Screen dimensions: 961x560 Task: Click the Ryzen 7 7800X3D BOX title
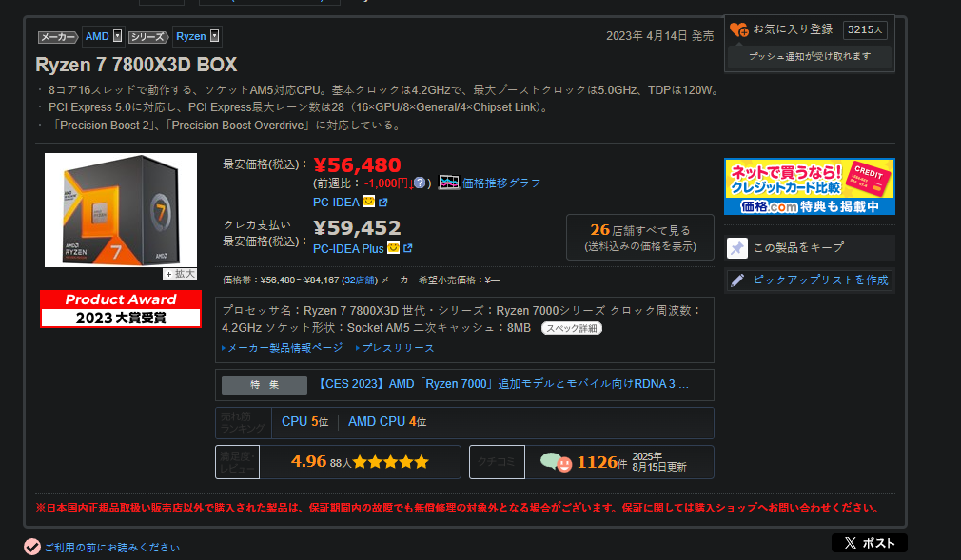pos(136,65)
